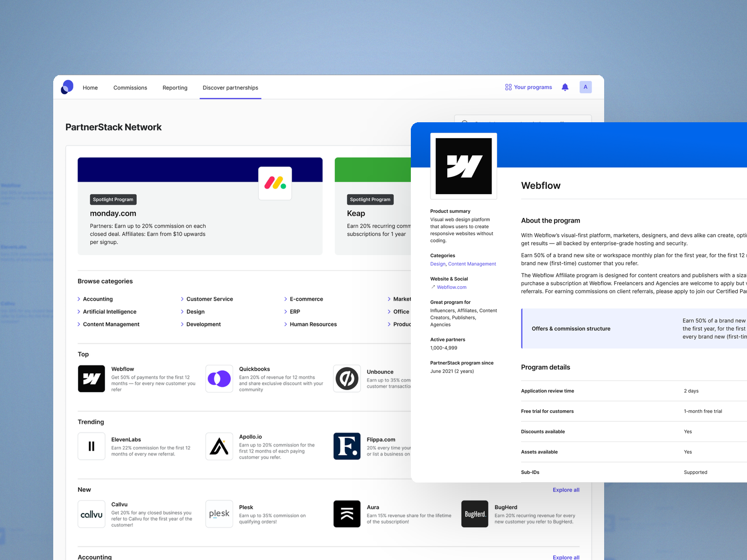Open the monday.com spotlight program card

coord(200,206)
